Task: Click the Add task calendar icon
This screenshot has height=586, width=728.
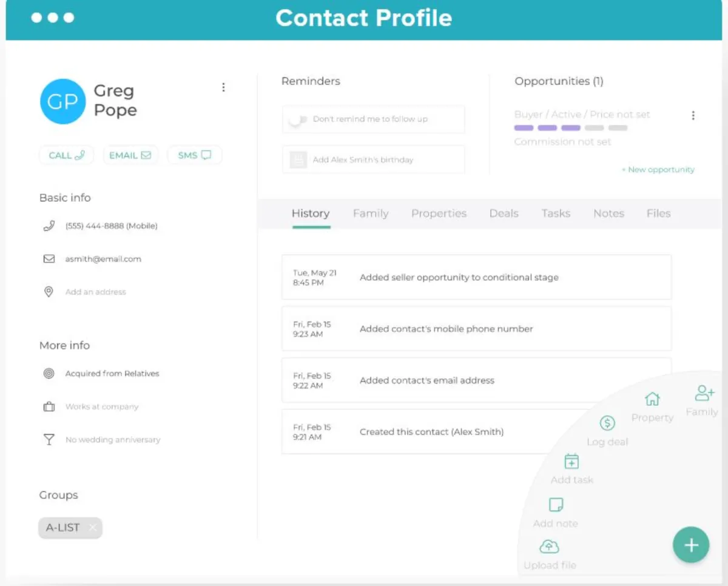Action: pos(571,462)
